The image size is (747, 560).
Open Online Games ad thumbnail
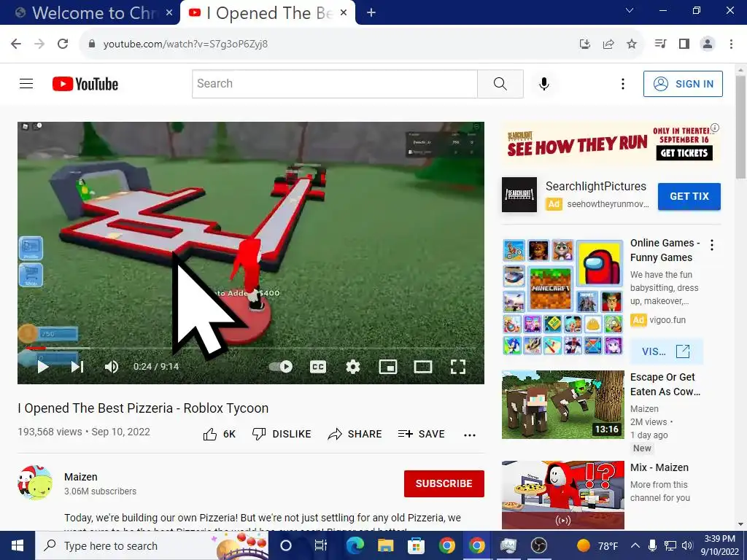click(x=562, y=297)
